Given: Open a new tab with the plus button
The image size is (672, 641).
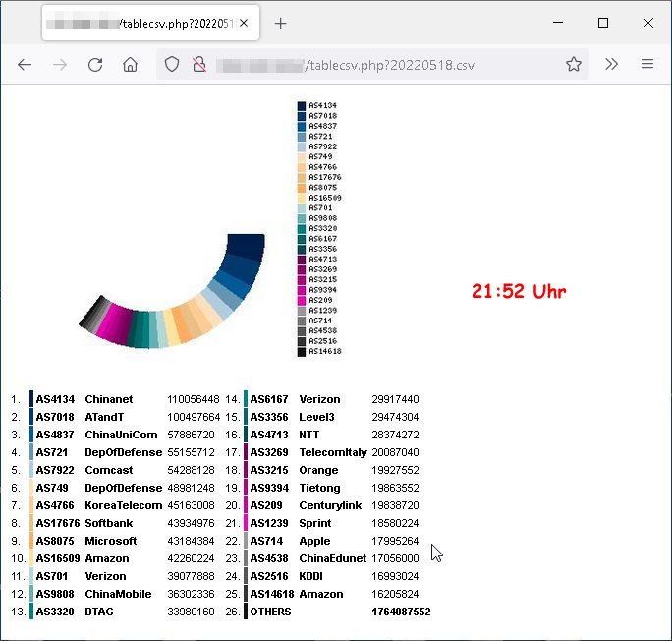Looking at the screenshot, I should pos(280,24).
